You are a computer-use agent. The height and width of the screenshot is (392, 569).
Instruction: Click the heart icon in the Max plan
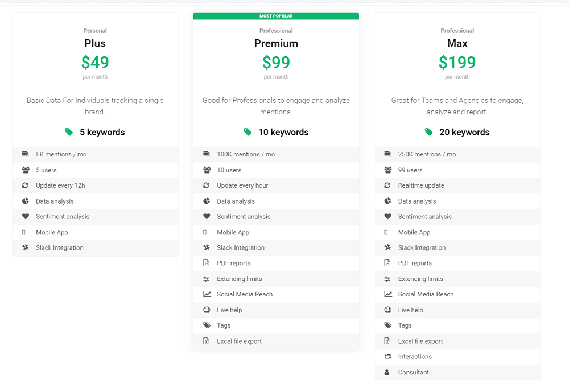click(x=387, y=216)
